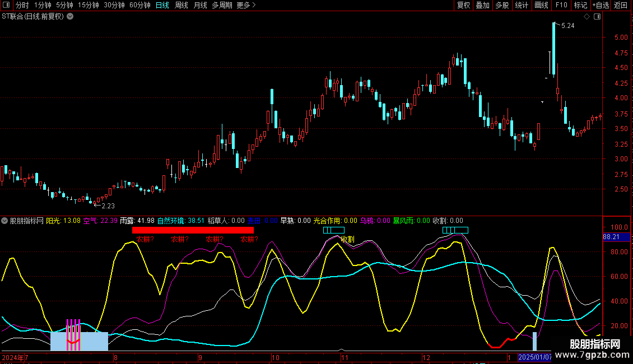633x364 pixels.
Task: Click the red 农耕 signal bar
Action: click(x=193, y=230)
